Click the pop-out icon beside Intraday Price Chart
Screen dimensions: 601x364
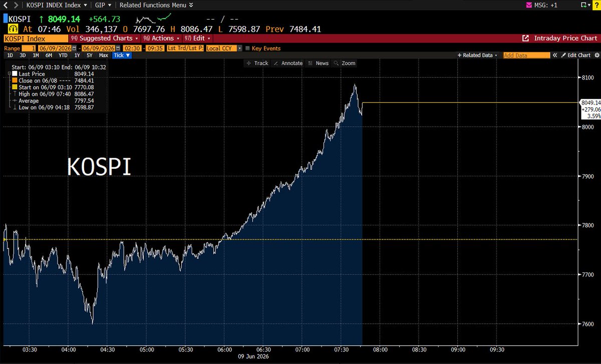[x=525, y=38]
